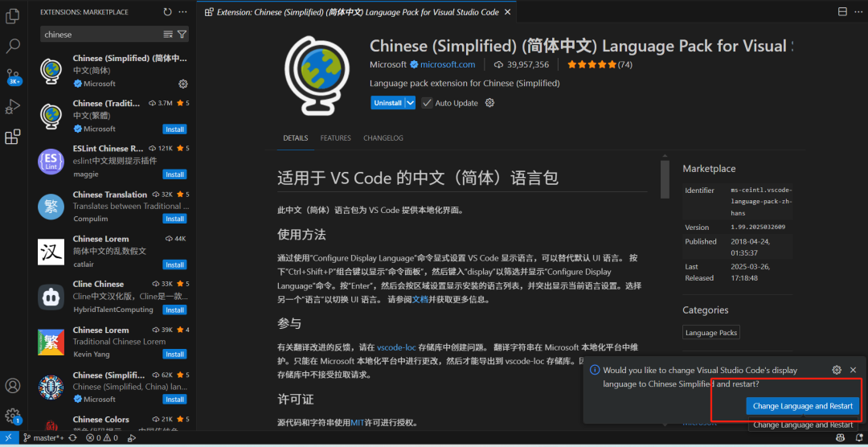
Task: Click the remote window icon in status bar
Action: pos(8,437)
